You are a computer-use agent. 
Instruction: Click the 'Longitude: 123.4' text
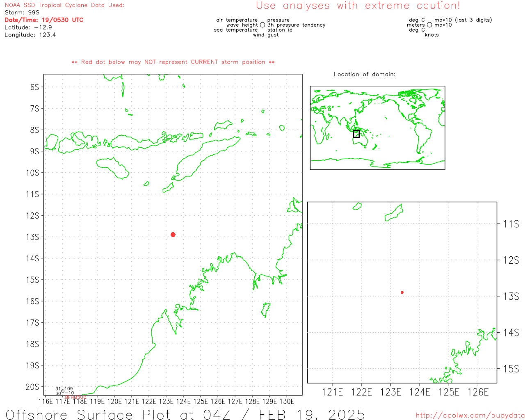click(x=30, y=35)
